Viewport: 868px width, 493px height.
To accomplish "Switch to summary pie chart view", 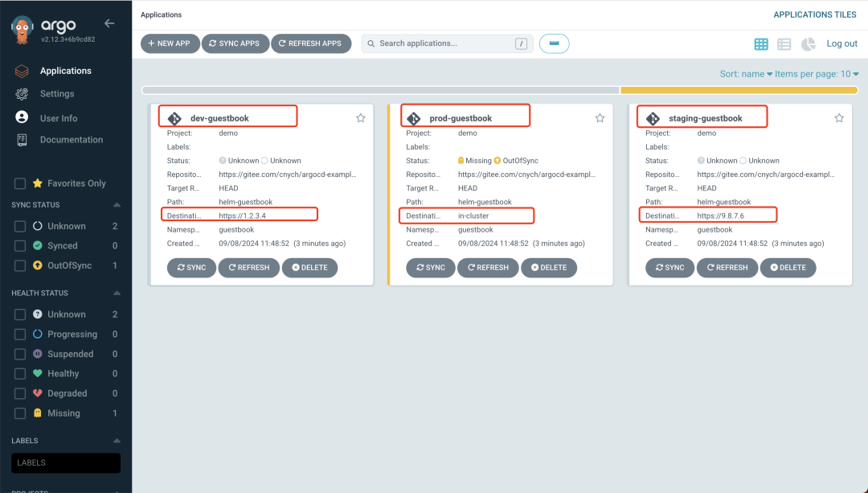I will tap(809, 44).
